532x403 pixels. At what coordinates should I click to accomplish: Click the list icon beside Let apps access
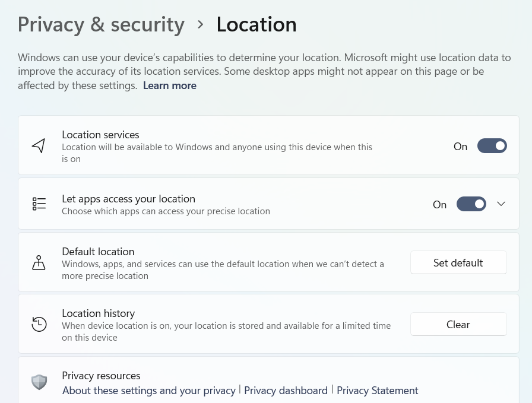click(39, 204)
